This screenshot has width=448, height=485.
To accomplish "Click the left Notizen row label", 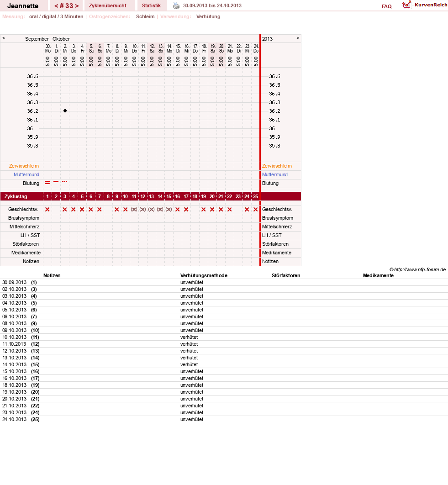I will pyautogui.click(x=31, y=261).
